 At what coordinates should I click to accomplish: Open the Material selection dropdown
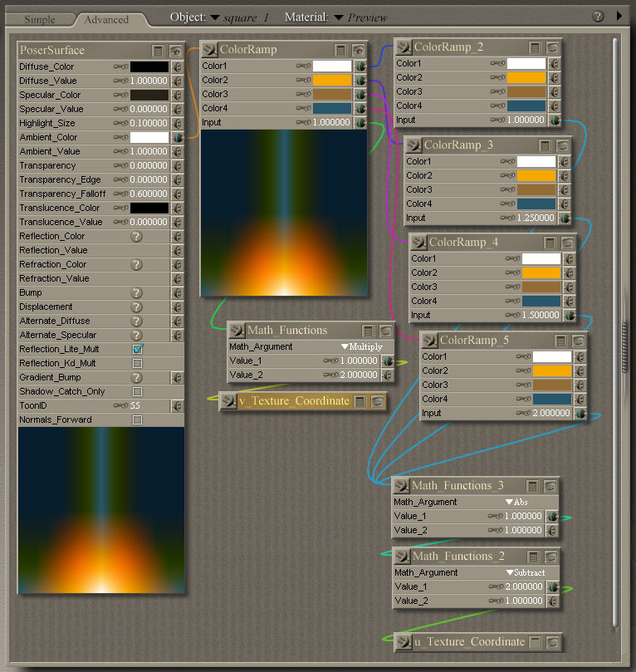pyautogui.click(x=339, y=17)
